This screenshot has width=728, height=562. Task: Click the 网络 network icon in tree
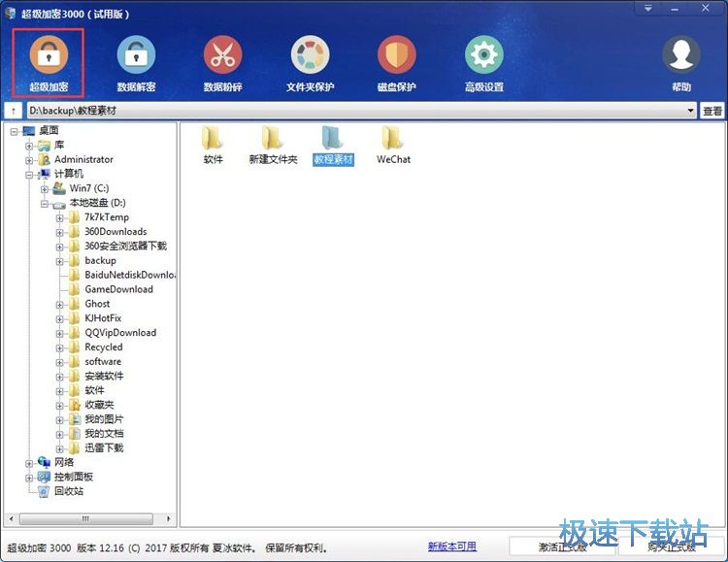click(x=44, y=462)
